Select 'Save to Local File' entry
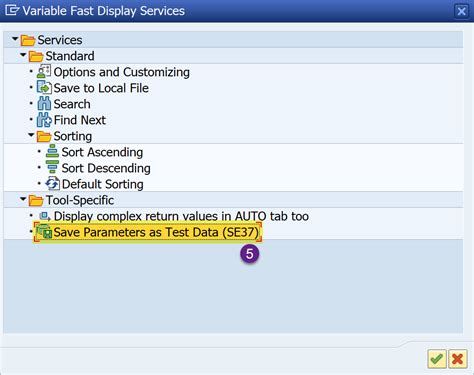The width and height of the screenshot is (474, 375). pos(101,88)
